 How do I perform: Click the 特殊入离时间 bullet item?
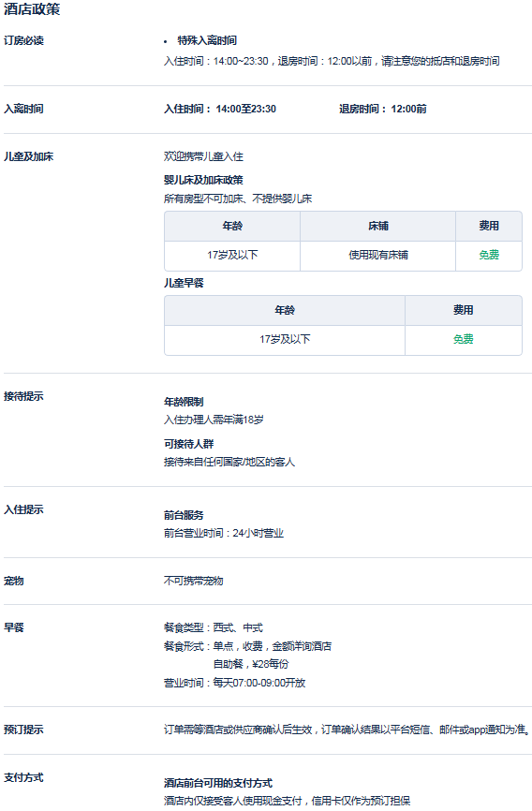click(x=207, y=40)
